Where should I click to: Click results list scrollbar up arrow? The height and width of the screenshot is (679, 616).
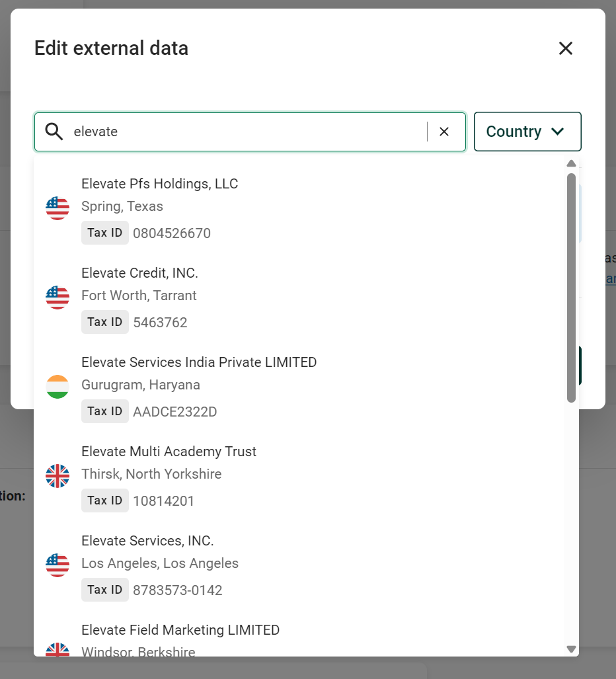pyautogui.click(x=571, y=163)
